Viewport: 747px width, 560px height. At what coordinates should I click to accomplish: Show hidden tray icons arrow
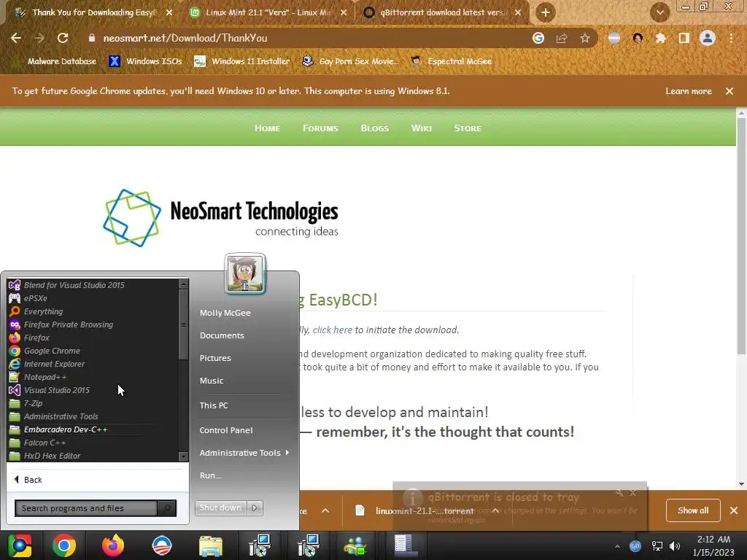617,546
